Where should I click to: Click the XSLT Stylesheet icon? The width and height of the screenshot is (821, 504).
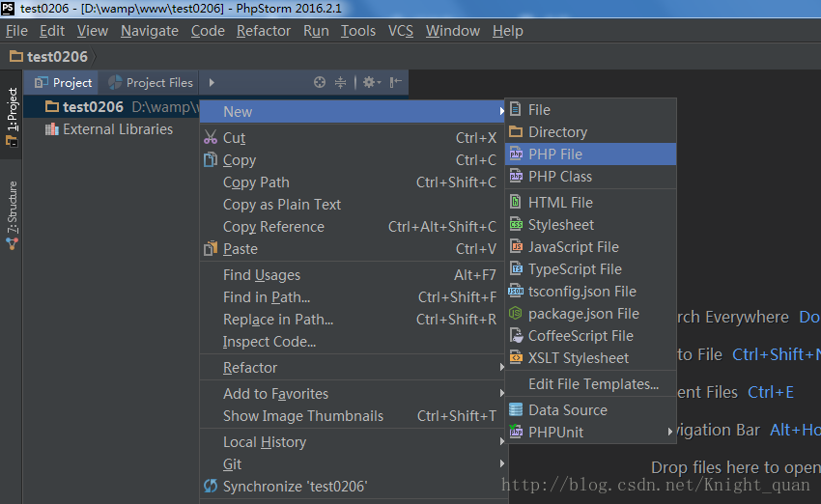pyautogui.click(x=517, y=357)
